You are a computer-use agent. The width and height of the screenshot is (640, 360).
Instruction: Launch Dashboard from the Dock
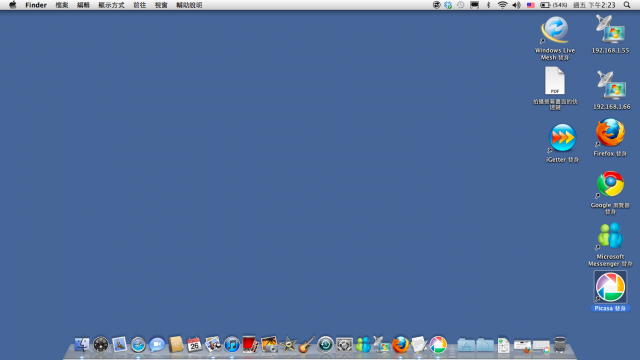coord(101,344)
